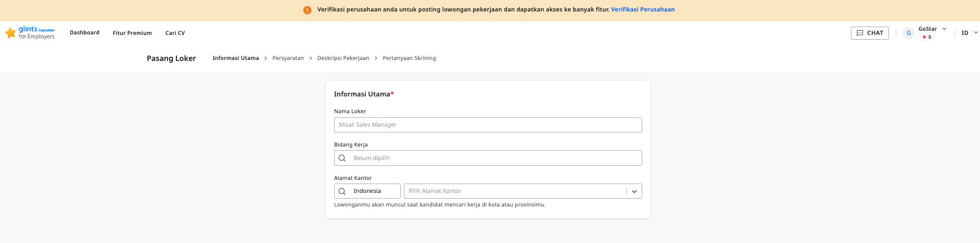Click the search icon beside Indonesia
Image resolution: width=980 pixels, height=243 pixels.
(x=342, y=191)
